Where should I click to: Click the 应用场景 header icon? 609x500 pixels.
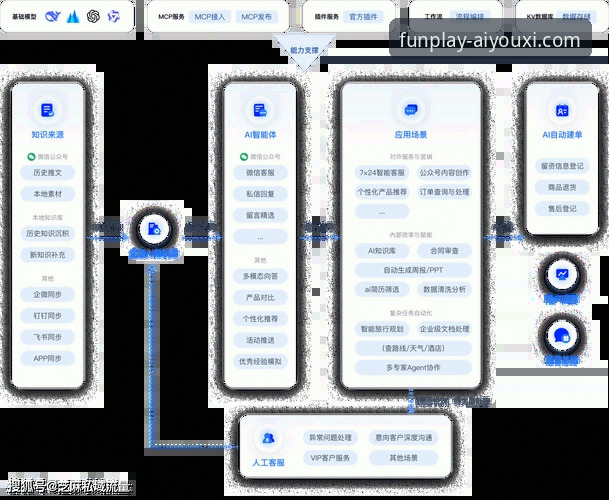coord(411,111)
